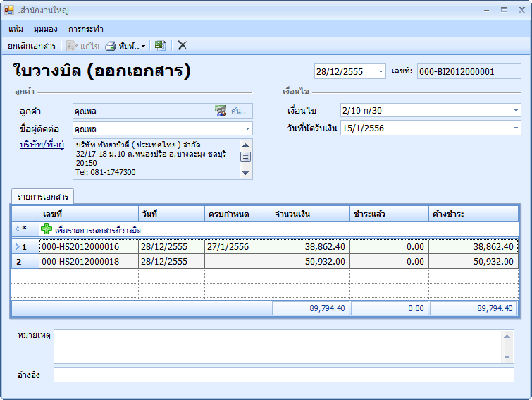This screenshot has width=532, height=400.
Task: Click the Excel export icon
Action: click(x=160, y=46)
